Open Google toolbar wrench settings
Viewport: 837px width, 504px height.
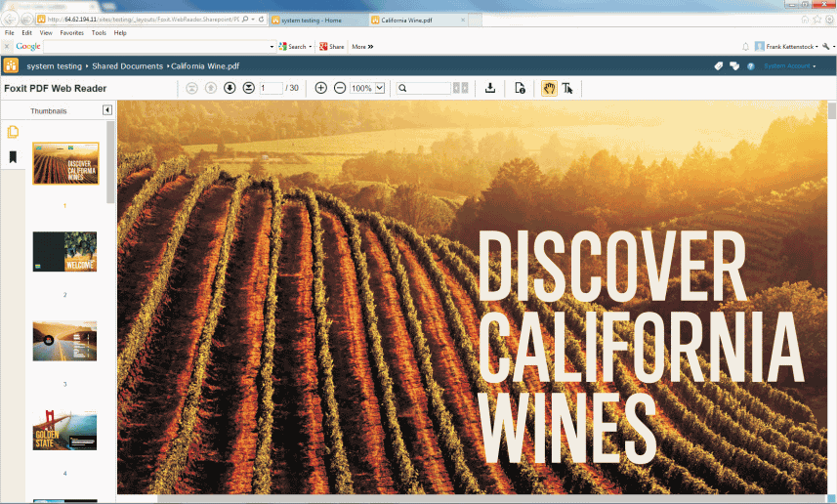(828, 47)
